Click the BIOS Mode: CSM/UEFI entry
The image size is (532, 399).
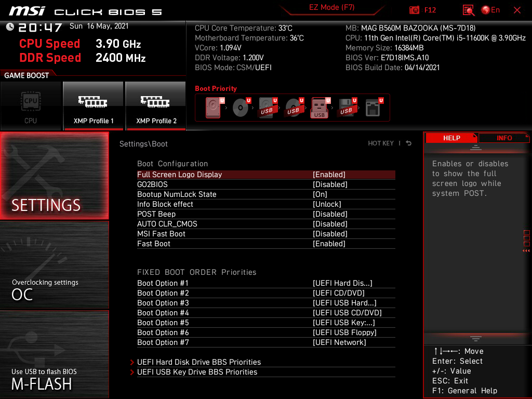click(x=233, y=68)
